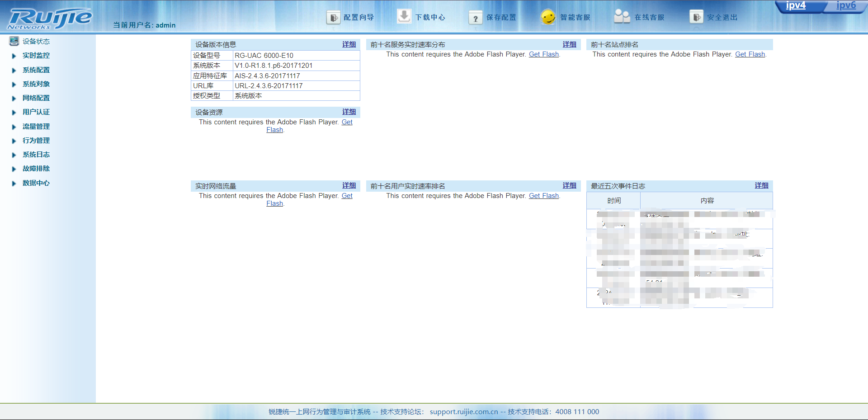Viewport: 868px width, 420px height.
Task: Switch to the ipv4 tab
Action: pyautogui.click(x=796, y=6)
